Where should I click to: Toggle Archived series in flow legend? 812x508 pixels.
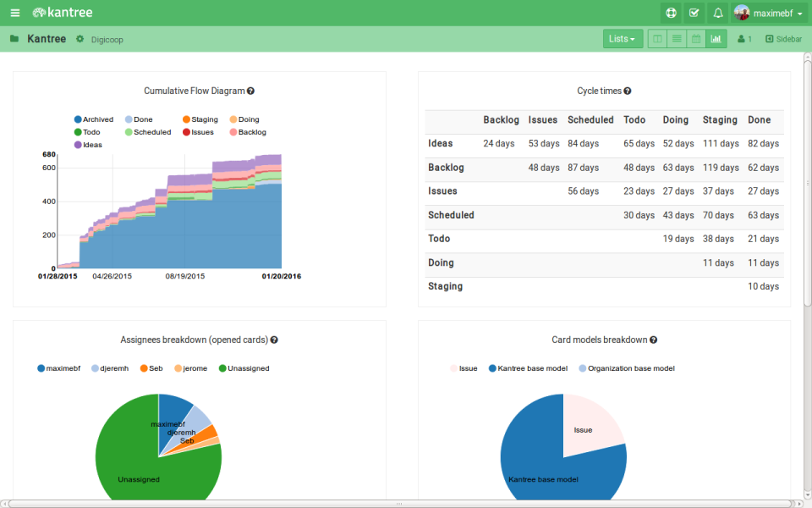click(93, 119)
